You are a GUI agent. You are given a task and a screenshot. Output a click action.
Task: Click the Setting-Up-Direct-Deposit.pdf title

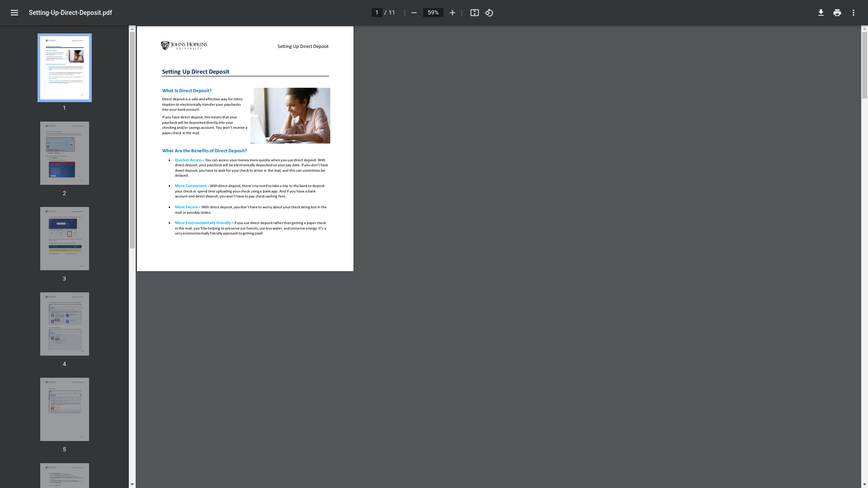[x=71, y=13]
